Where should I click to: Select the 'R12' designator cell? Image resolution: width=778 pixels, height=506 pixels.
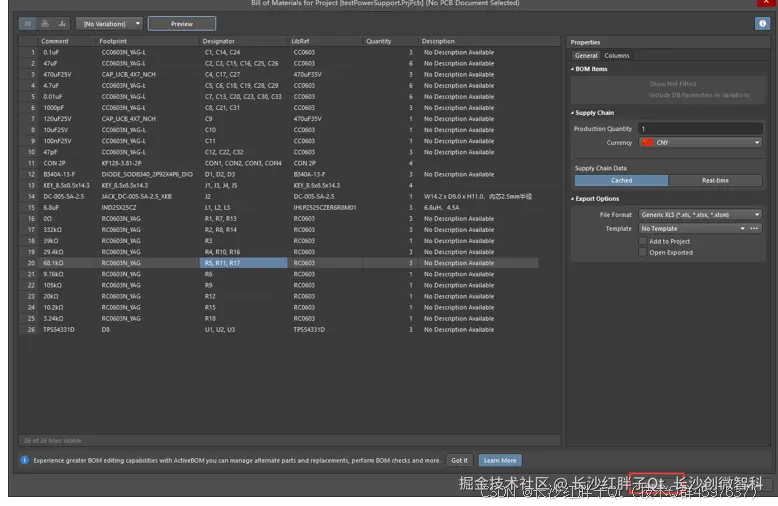click(x=243, y=296)
